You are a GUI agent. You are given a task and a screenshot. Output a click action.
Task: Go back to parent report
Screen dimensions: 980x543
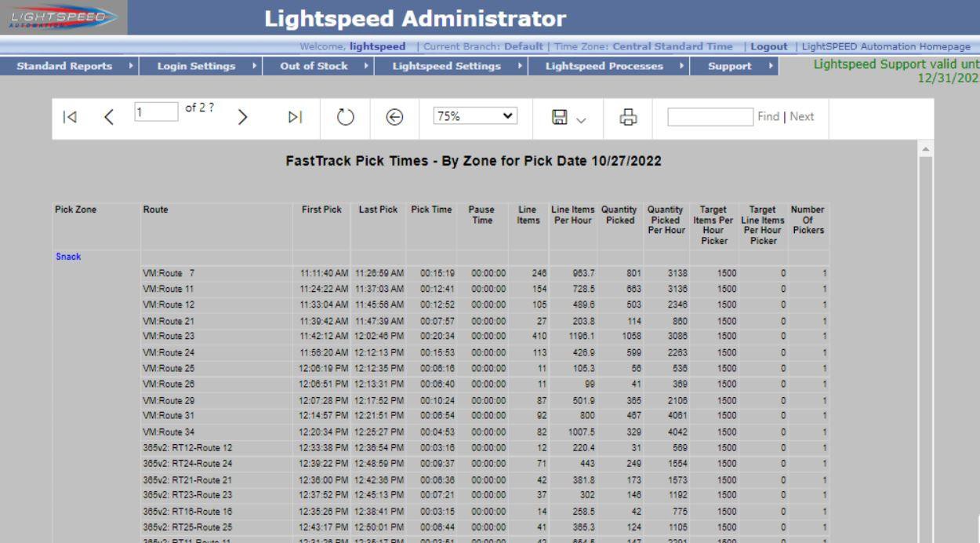point(395,117)
